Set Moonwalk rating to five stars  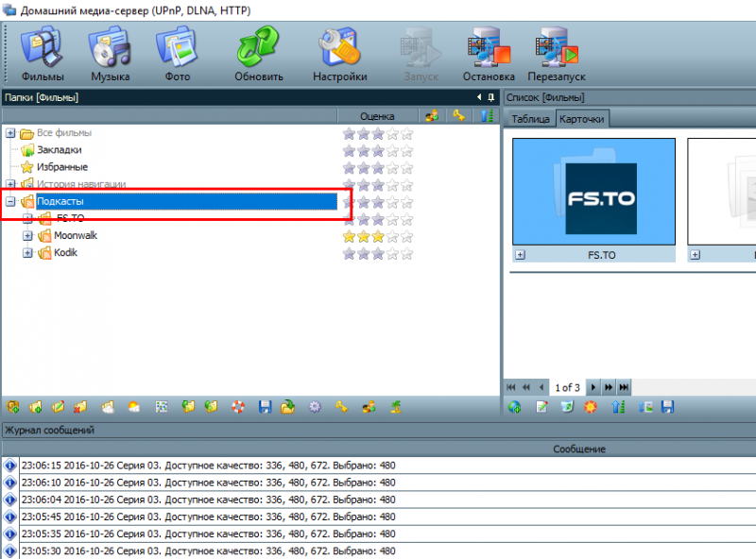(406, 236)
